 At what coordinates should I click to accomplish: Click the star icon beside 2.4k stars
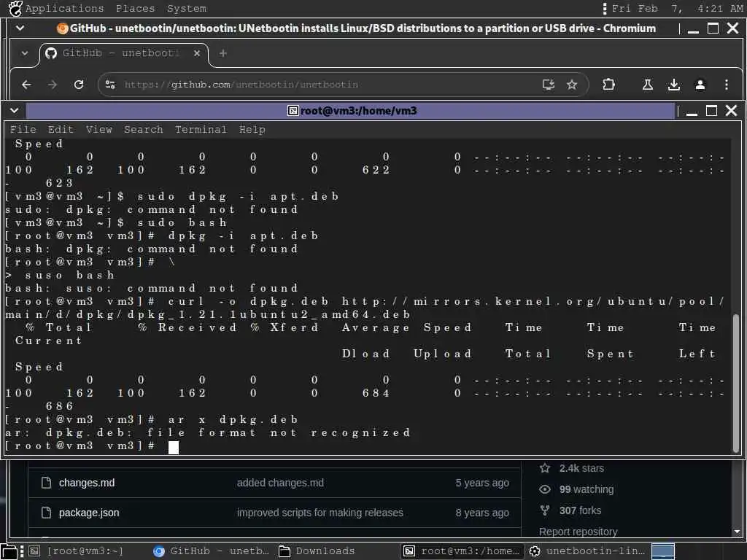click(x=545, y=468)
